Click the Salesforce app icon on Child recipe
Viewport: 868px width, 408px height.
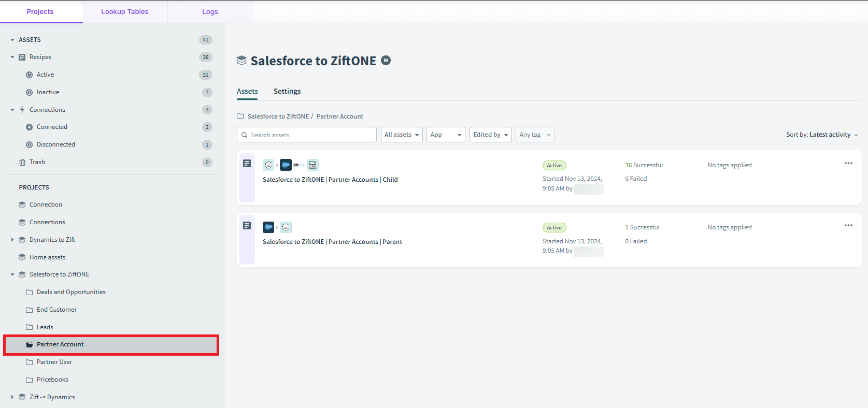pos(286,165)
